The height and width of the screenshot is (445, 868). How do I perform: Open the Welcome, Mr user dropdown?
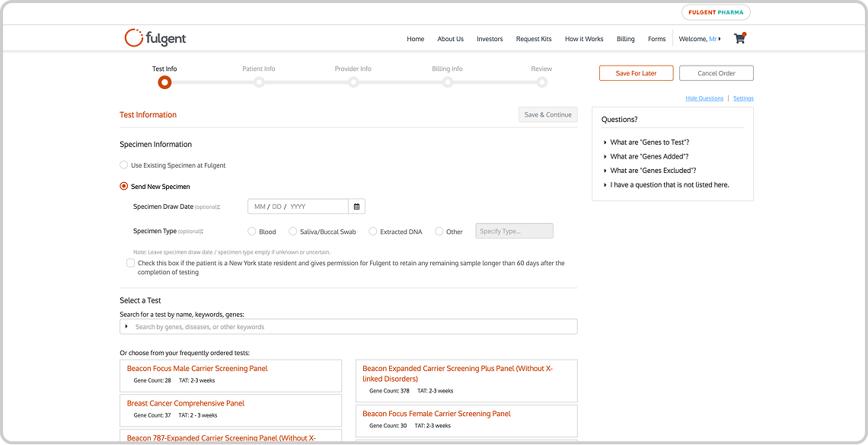coord(698,38)
